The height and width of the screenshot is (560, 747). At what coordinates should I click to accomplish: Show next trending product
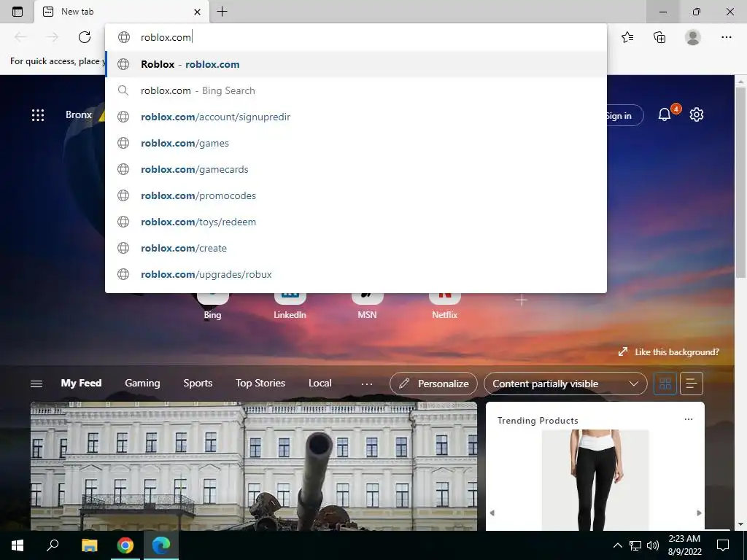coord(699,513)
